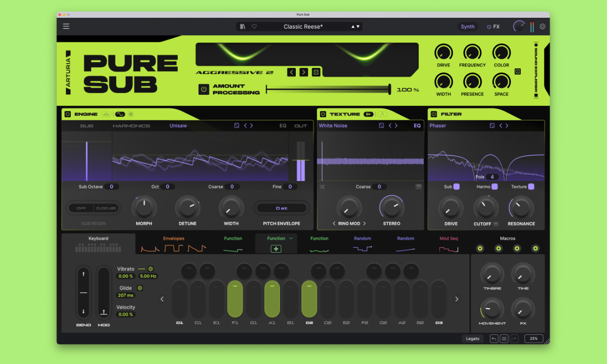Click the redo arrow icon
This screenshot has height=364, width=607.
click(514, 338)
